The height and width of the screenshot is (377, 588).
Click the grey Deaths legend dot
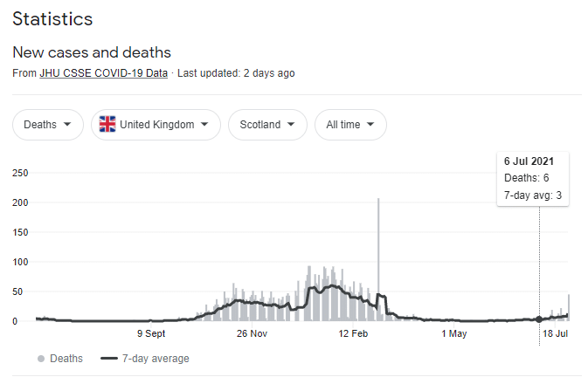[x=41, y=359]
